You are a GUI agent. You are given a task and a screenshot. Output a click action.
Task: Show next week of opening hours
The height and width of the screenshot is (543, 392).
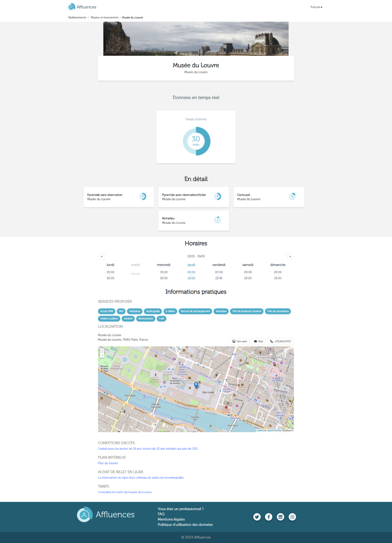[290, 256]
